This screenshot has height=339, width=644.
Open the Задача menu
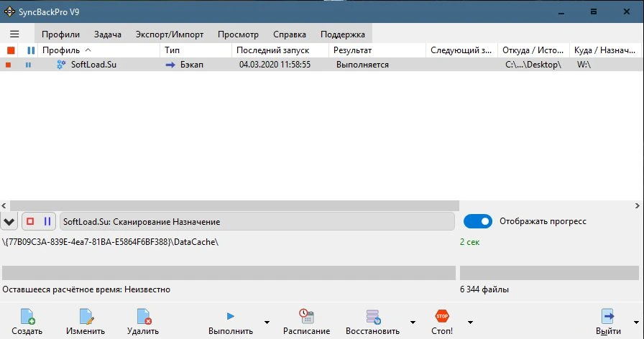[108, 34]
